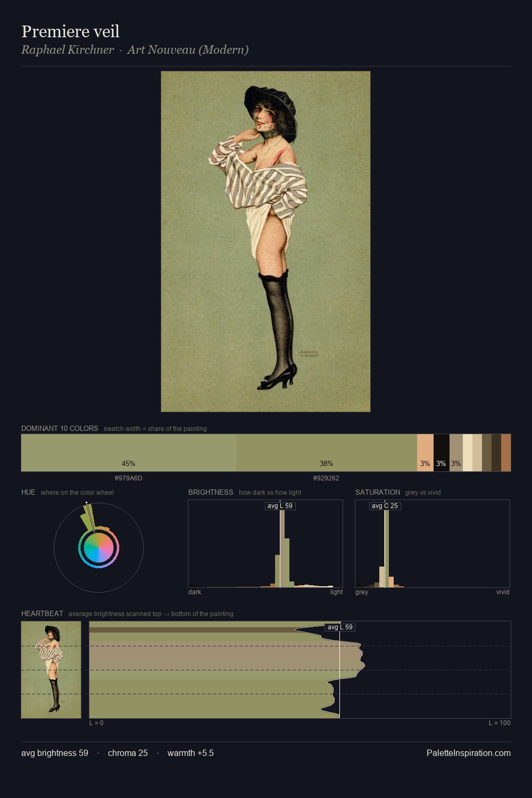Image resolution: width=532 pixels, height=798 pixels.
Task: Click the 38% olive green swatch
Action: (x=327, y=453)
